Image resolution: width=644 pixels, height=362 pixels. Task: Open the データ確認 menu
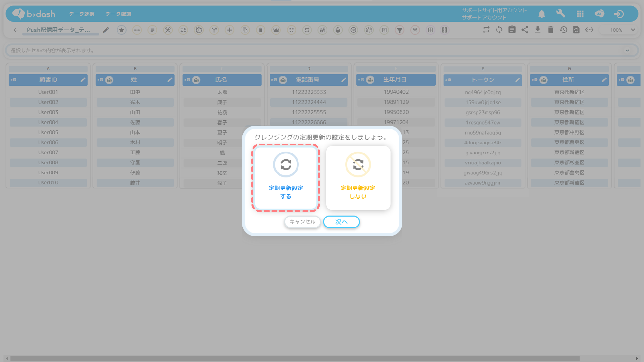[118, 14]
